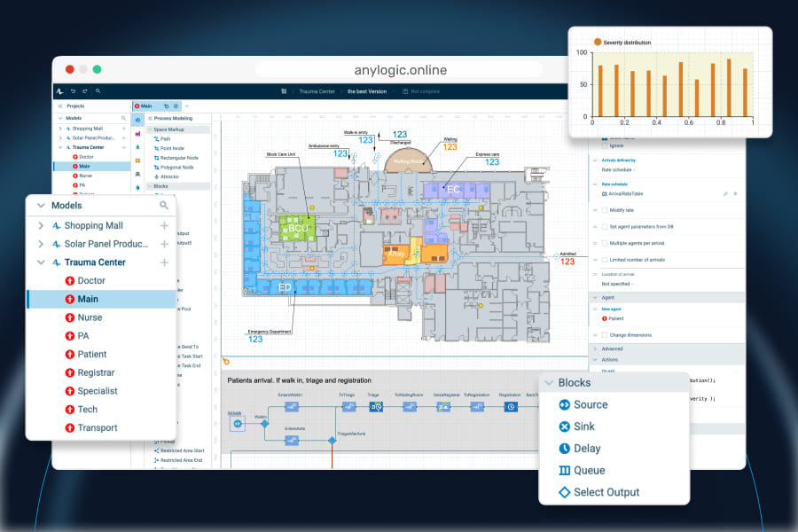Collapse the Projects panel

[x=60, y=106]
